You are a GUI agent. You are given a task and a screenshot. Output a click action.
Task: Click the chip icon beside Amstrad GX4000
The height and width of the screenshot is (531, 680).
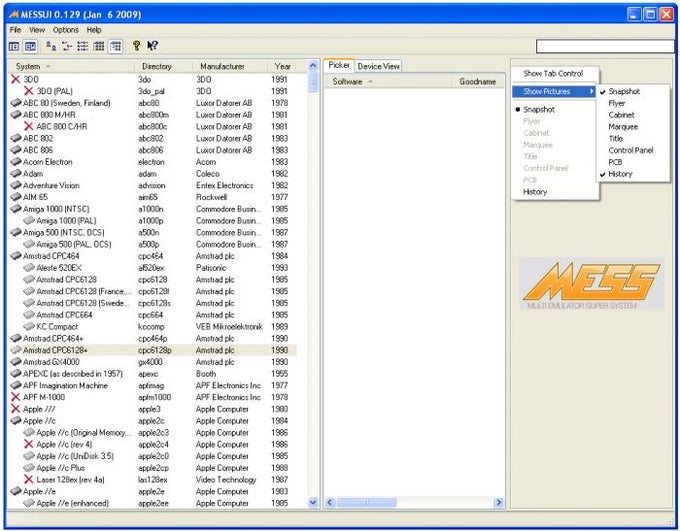(16, 361)
